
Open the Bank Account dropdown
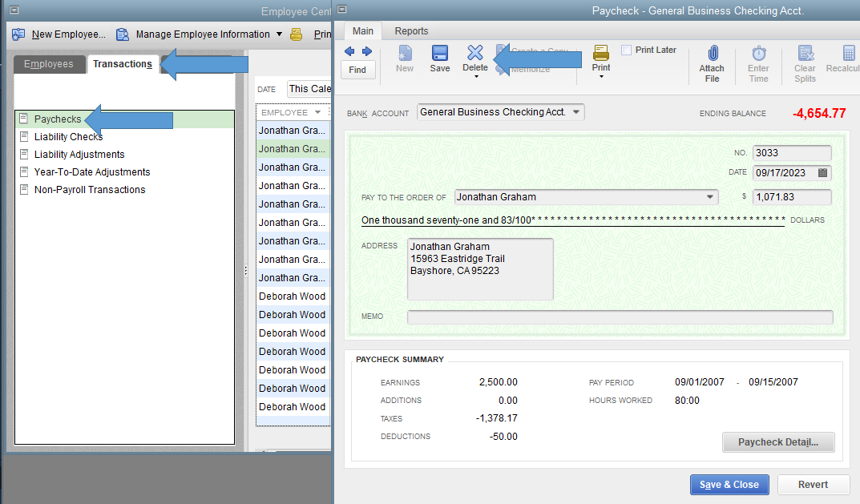pyautogui.click(x=576, y=112)
